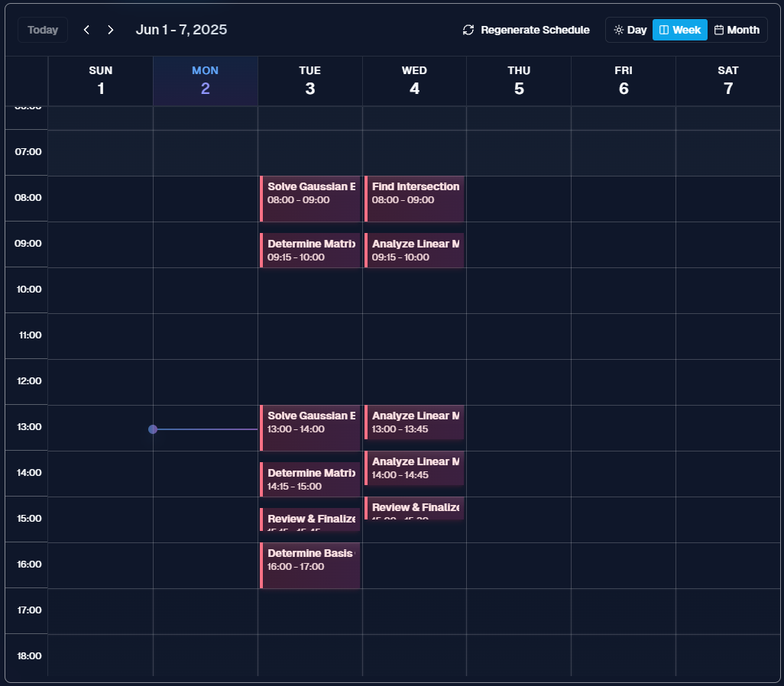784x686 pixels.
Task: Click the 13:00 time label
Action: pos(29,426)
